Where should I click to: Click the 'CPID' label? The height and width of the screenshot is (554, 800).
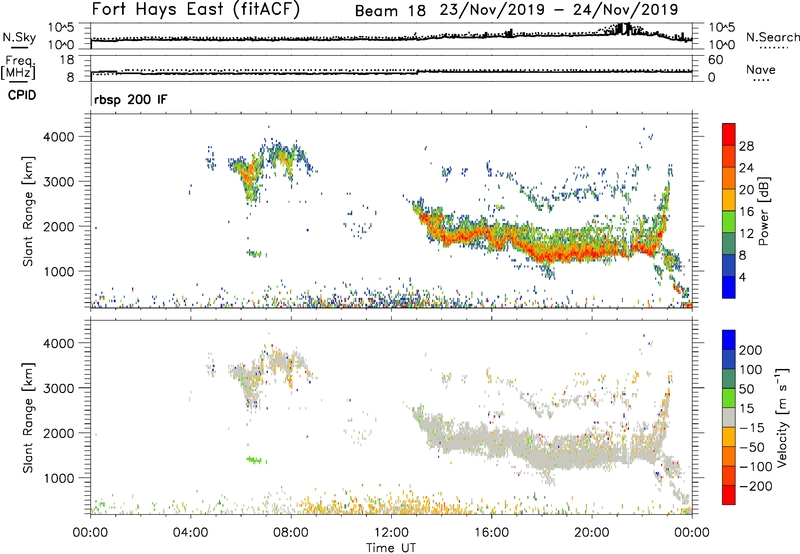(22, 95)
